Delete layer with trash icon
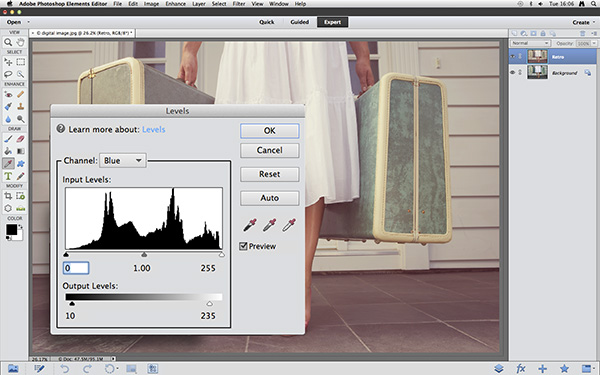Image resolution: width=600 pixels, height=375 pixels. click(582, 33)
